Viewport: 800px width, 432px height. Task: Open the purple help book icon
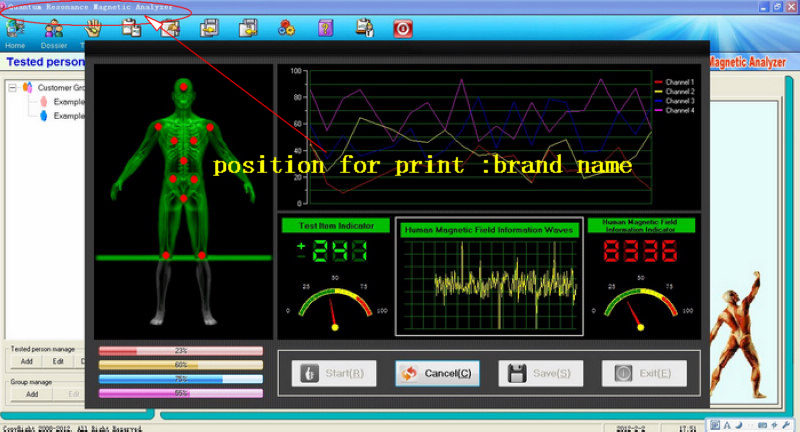tap(326, 28)
